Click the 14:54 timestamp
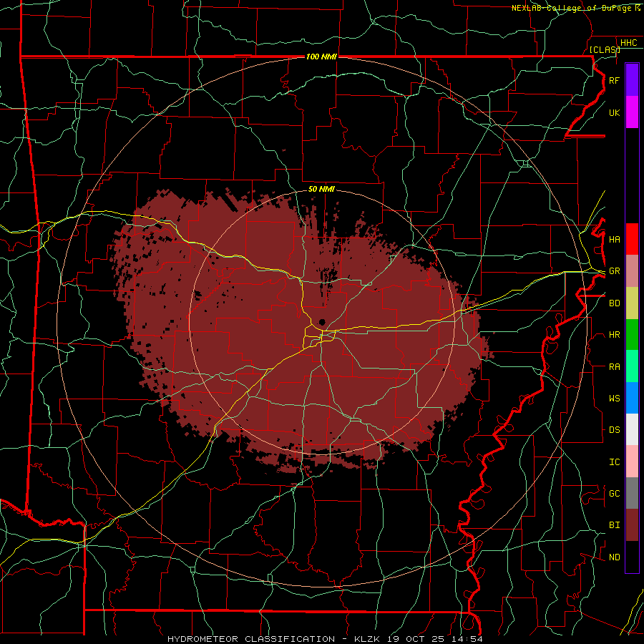The width and height of the screenshot is (644, 644). pyautogui.click(x=468, y=639)
